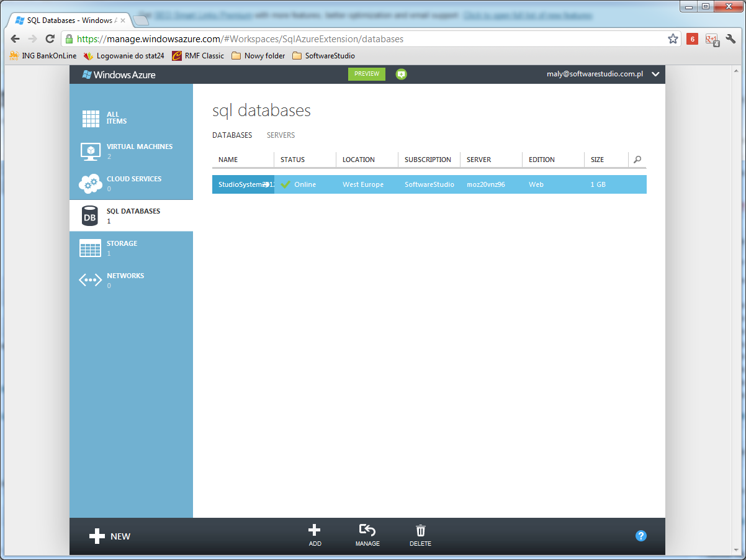Click the West Europe location cell

click(x=363, y=184)
